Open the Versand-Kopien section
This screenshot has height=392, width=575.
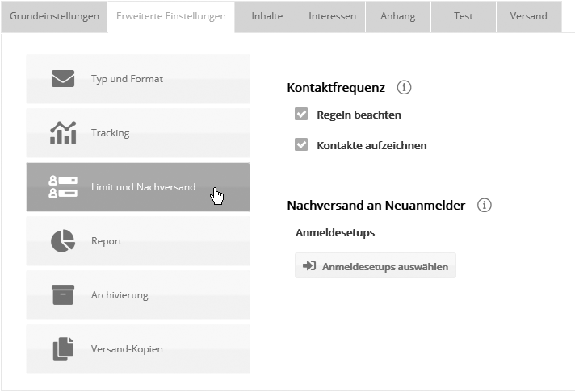(138, 349)
